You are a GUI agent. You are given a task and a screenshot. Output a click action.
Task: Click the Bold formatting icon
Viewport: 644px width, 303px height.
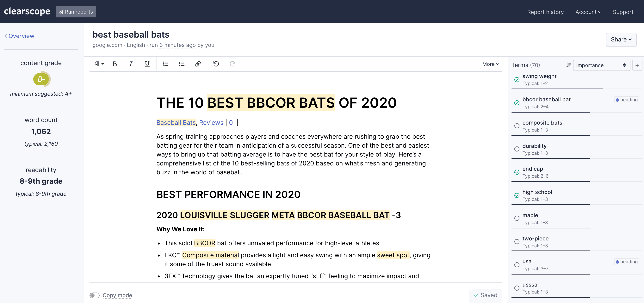(x=115, y=64)
